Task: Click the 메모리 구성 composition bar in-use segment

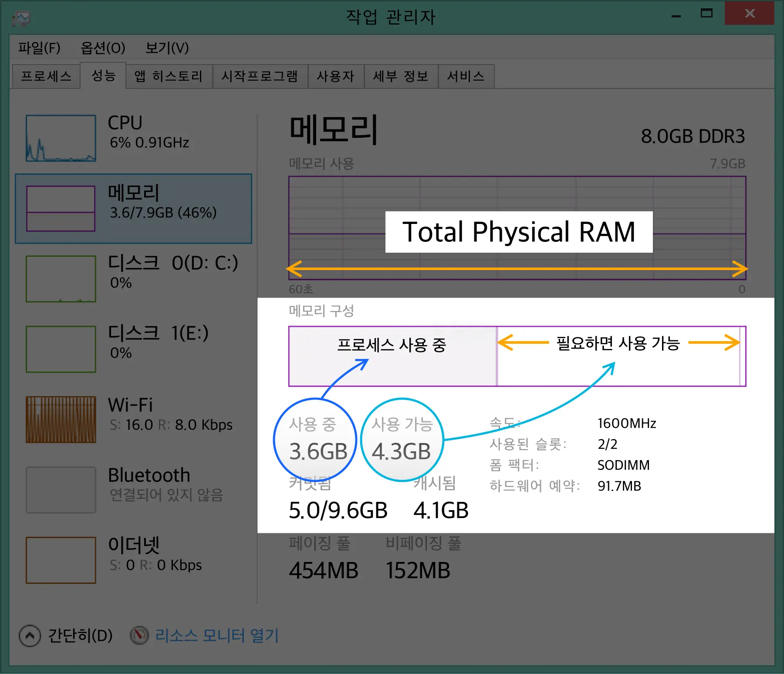Action: 392,356
